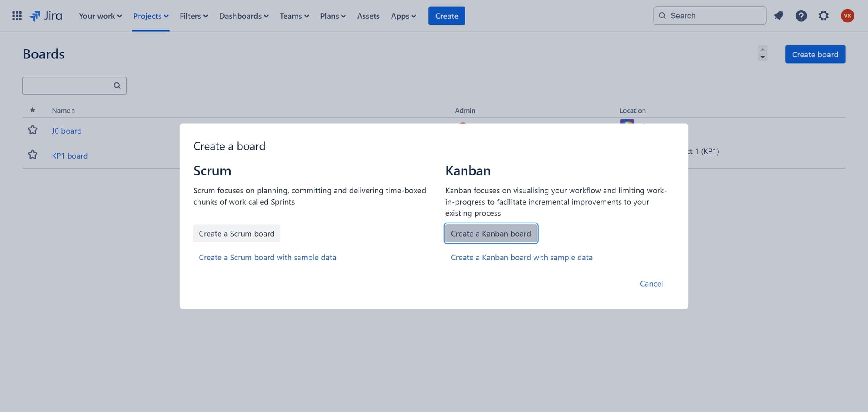The height and width of the screenshot is (412, 868).
Task: Open the help question mark icon
Action: [x=801, y=16]
